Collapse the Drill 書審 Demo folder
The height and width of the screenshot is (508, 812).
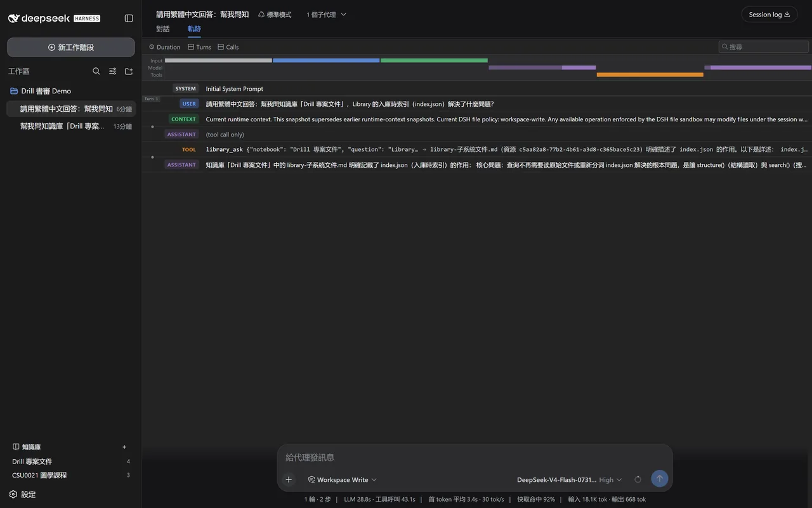pyautogui.click(x=72, y=91)
